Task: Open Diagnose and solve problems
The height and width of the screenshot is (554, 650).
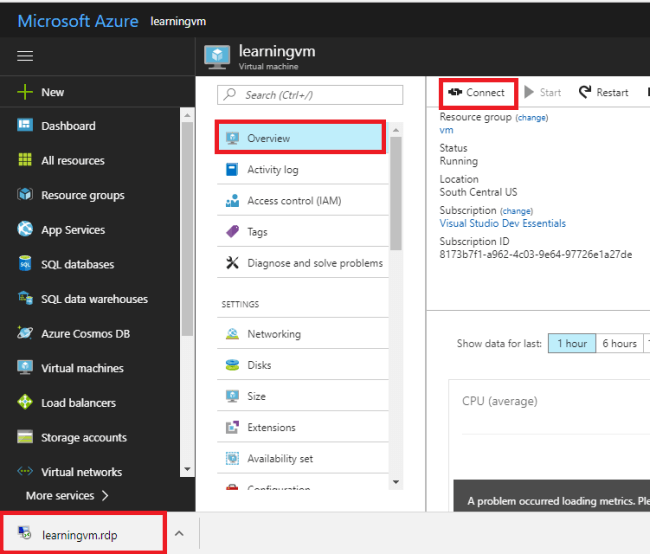Action: pyautogui.click(x=303, y=262)
